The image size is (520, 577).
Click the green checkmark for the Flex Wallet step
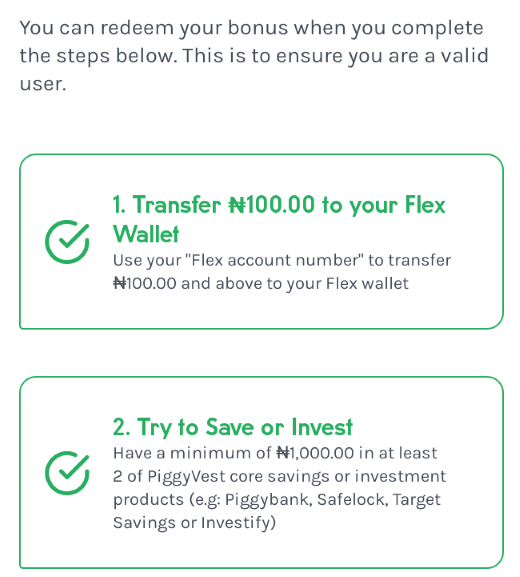tap(67, 242)
